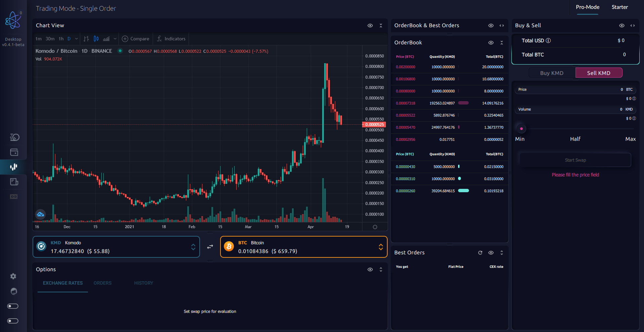This screenshot has height=332, width=644.
Task: Click Bitcoin coin logo
Action: [229, 246]
